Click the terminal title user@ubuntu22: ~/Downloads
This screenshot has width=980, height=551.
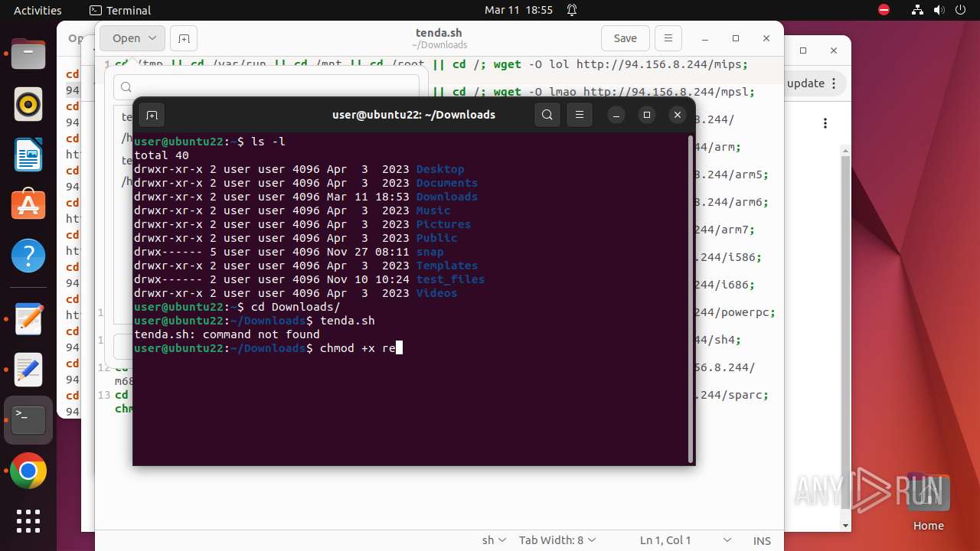[x=413, y=115]
